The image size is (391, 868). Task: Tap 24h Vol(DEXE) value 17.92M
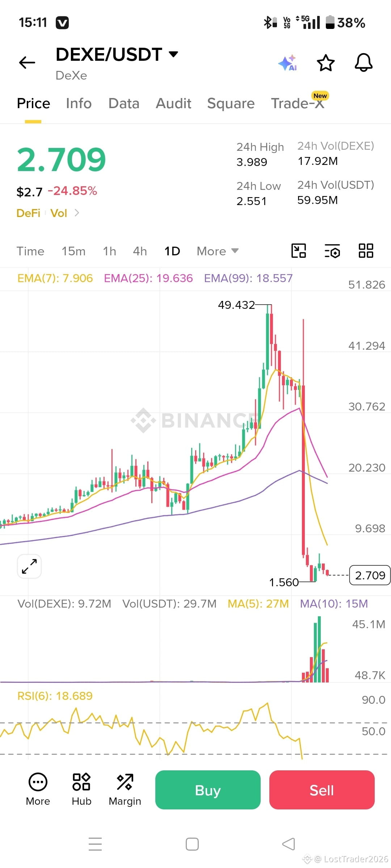tap(318, 161)
